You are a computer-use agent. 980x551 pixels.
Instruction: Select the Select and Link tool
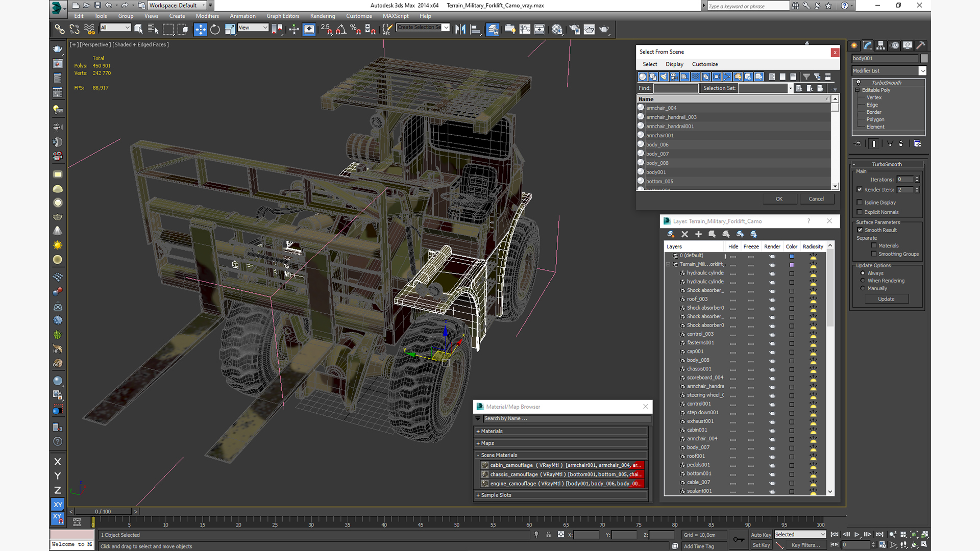click(x=60, y=29)
